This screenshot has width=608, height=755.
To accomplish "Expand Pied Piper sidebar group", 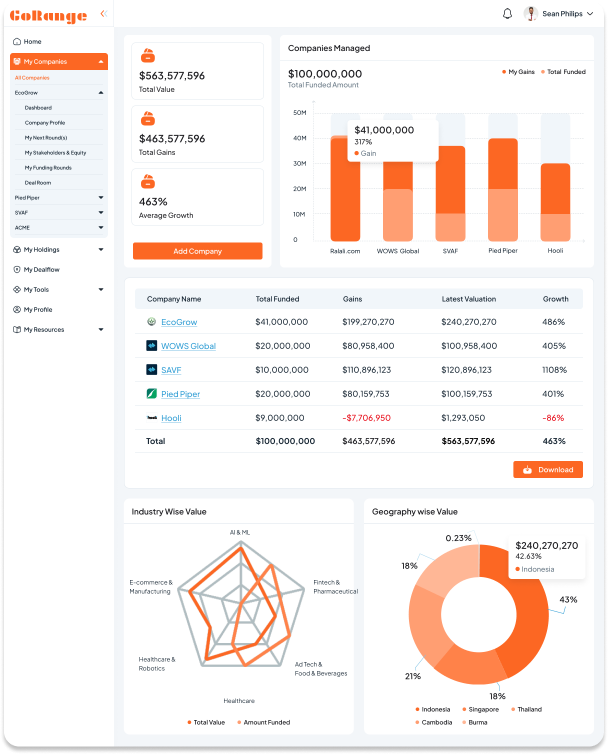I will (x=101, y=197).
